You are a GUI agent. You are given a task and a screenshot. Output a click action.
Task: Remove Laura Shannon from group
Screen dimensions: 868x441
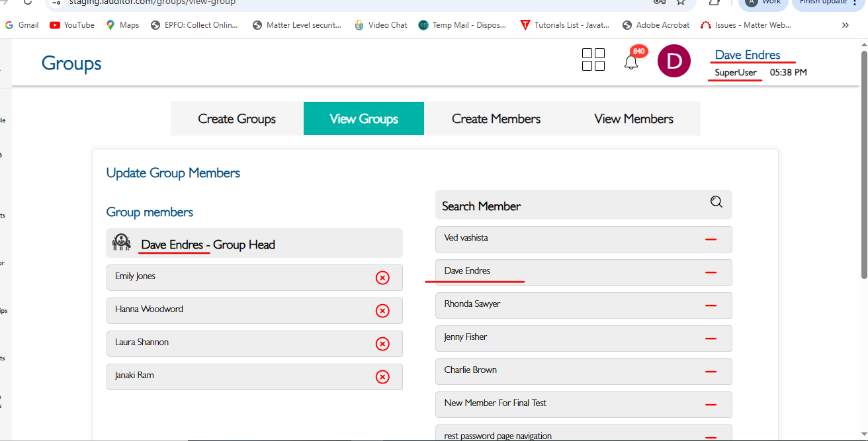click(x=382, y=344)
